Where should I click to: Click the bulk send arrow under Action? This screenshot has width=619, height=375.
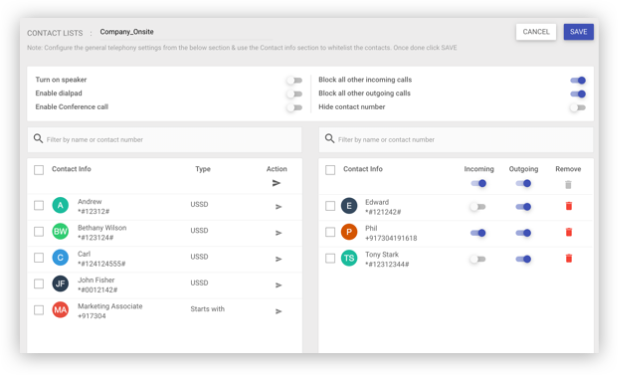click(x=276, y=183)
